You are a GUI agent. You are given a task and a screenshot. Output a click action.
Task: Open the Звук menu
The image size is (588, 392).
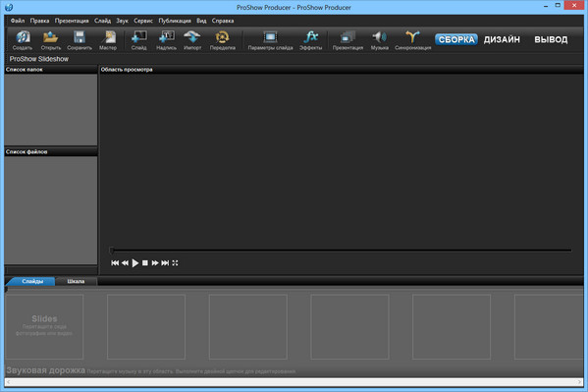click(123, 21)
